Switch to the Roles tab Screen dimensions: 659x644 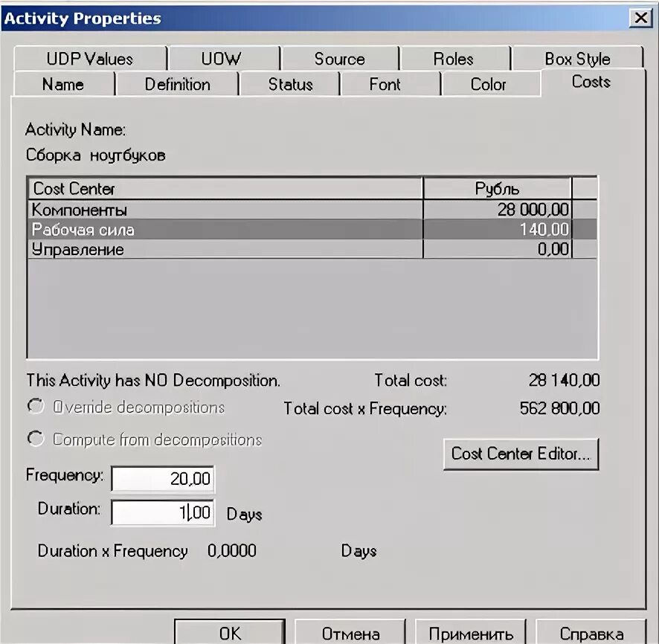pyautogui.click(x=454, y=58)
